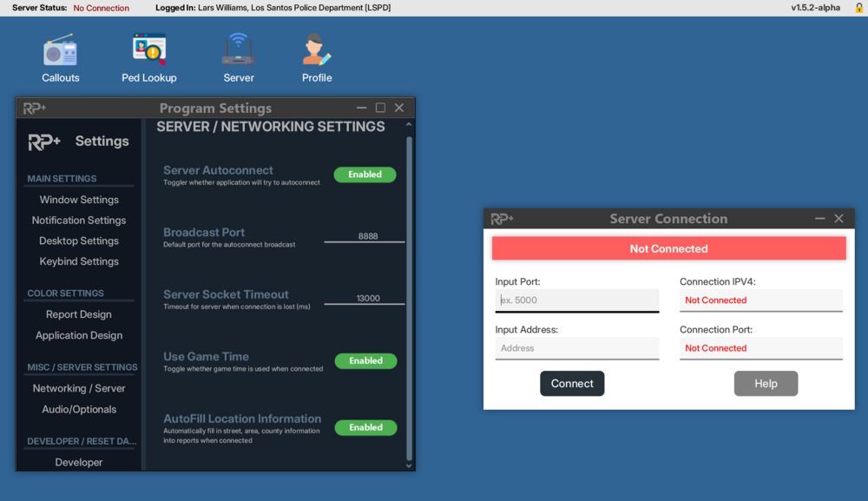Image resolution: width=868 pixels, height=501 pixels.
Task: Open the Developer section
Action: [x=77, y=462]
